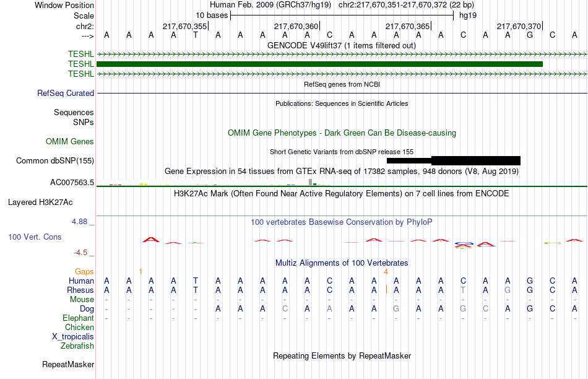Click the X_tropicalis species label

[x=73, y=337]
